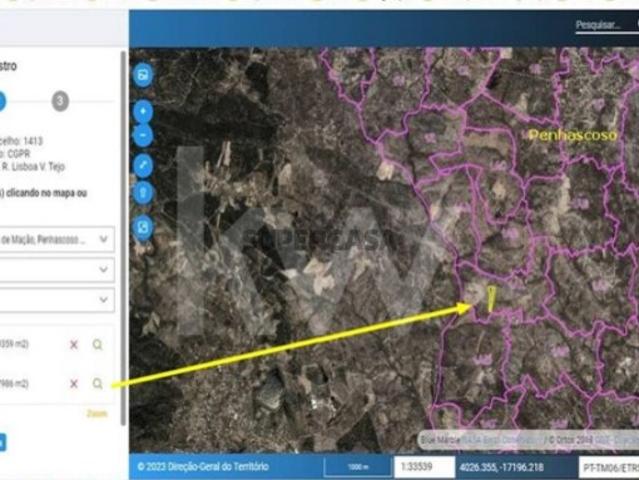Zoom out with the minus map button
639x480 pixels.
click(x=143, y=134)
